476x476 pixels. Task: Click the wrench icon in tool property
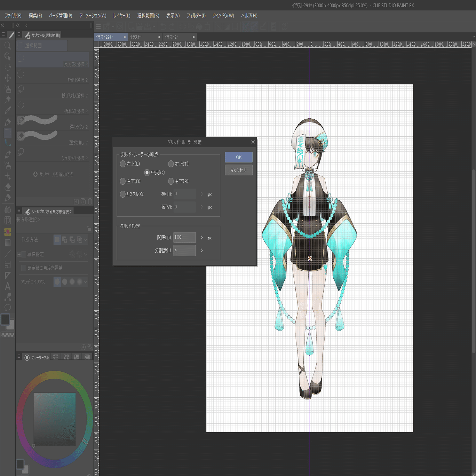point(90,347)
